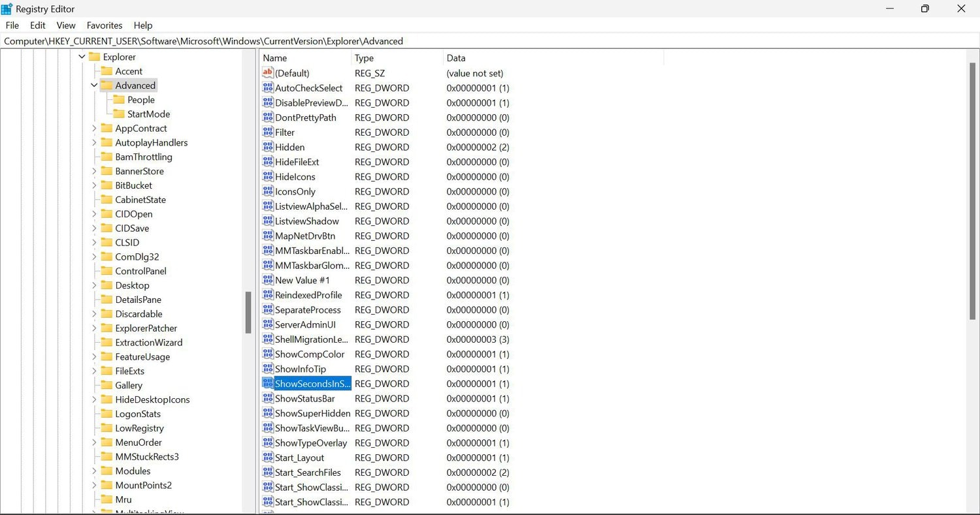Click the ab string icon next to (Default)
Viewport: 980px width, 515px height.
267,73
